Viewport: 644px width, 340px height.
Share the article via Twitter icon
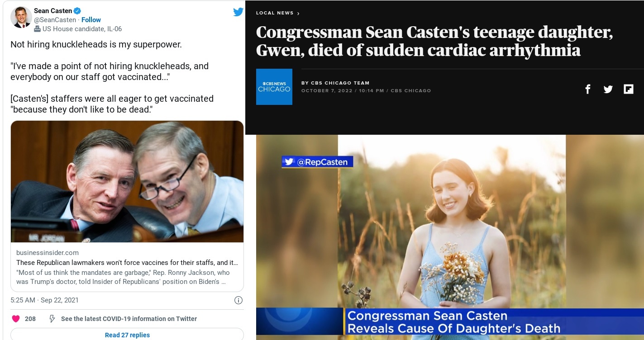click(608, 89)
